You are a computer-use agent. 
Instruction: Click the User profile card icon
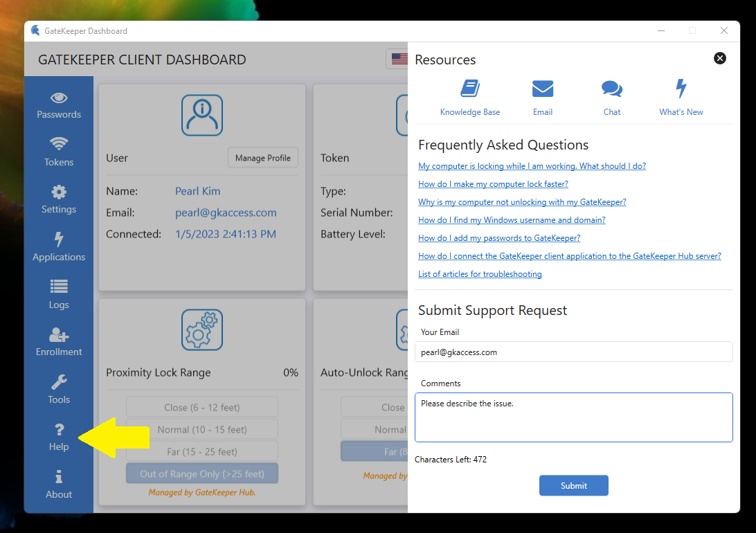[202, 115]
